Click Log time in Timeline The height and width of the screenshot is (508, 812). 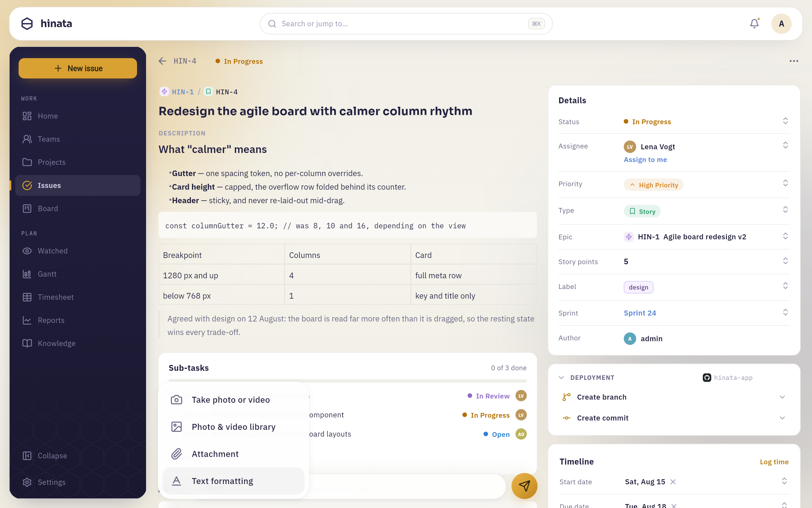(x=774, y=462)
